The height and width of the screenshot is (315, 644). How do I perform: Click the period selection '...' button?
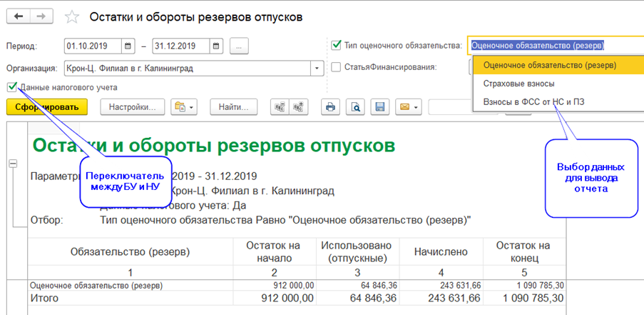pyautogui.click(x=239, y=46)
